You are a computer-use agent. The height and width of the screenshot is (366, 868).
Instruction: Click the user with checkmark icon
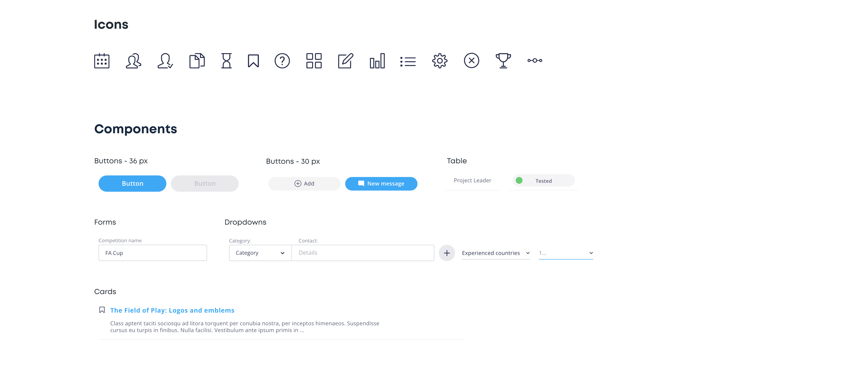(x=165, y=61)
